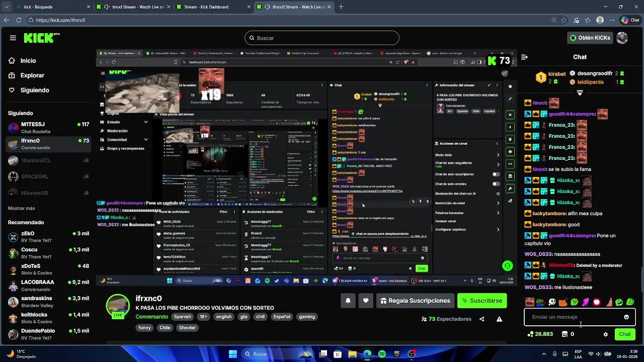Open Explorar in the sidebar
The width and height of the screenshot is (644, 362).
(x=32, y=75)
